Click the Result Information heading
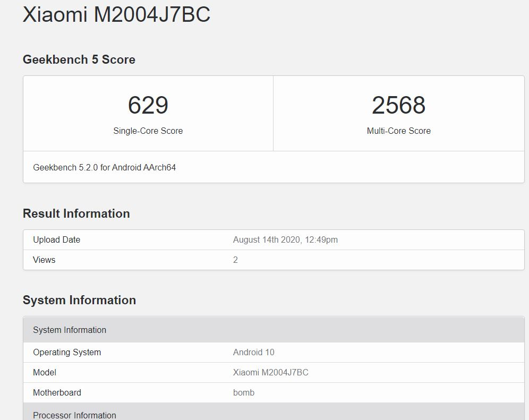This screenshot has height=420, width=529. pos(76,213)
